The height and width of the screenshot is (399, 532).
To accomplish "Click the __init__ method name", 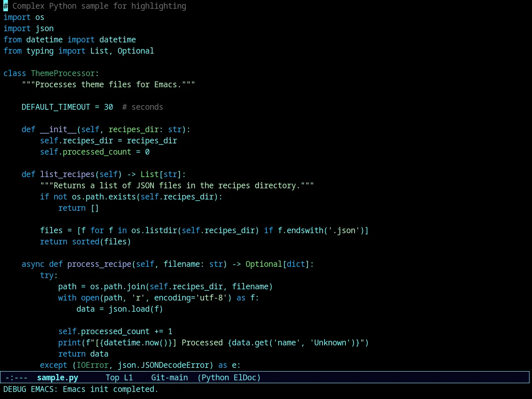I will coord(58,129).
